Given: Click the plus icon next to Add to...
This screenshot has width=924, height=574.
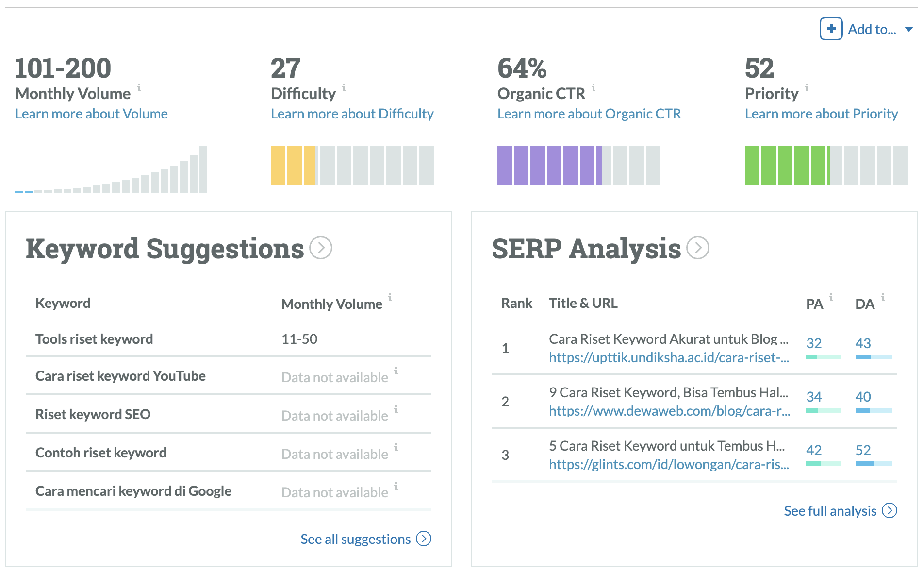Looking at the screenshot, I should coord(830,29).
